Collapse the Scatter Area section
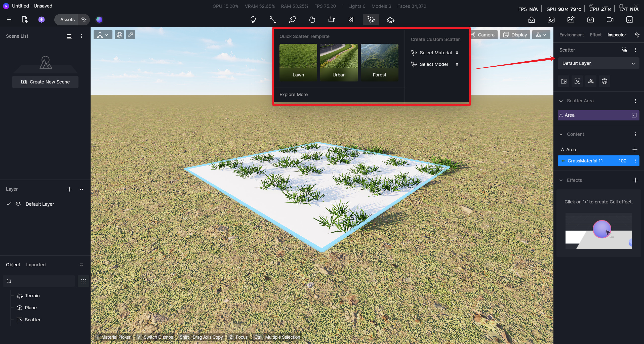Viewport: 644px width, 344px height. click(561, 101)
